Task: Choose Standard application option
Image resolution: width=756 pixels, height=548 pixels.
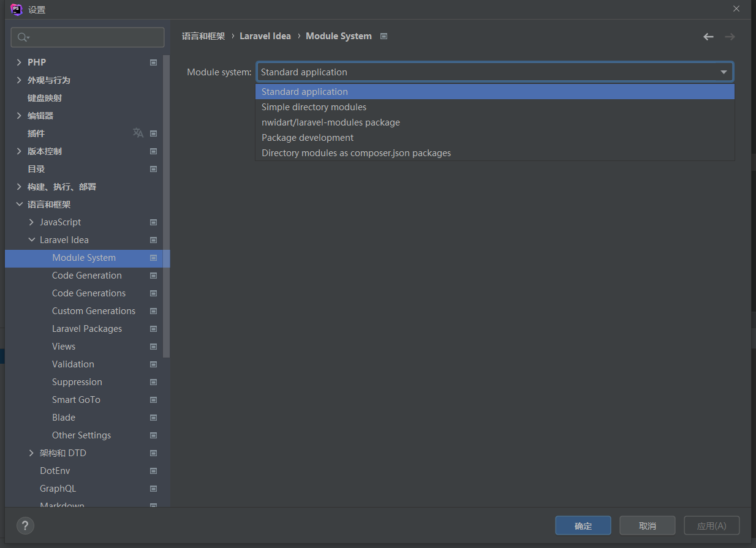Action: pos(494,92)
